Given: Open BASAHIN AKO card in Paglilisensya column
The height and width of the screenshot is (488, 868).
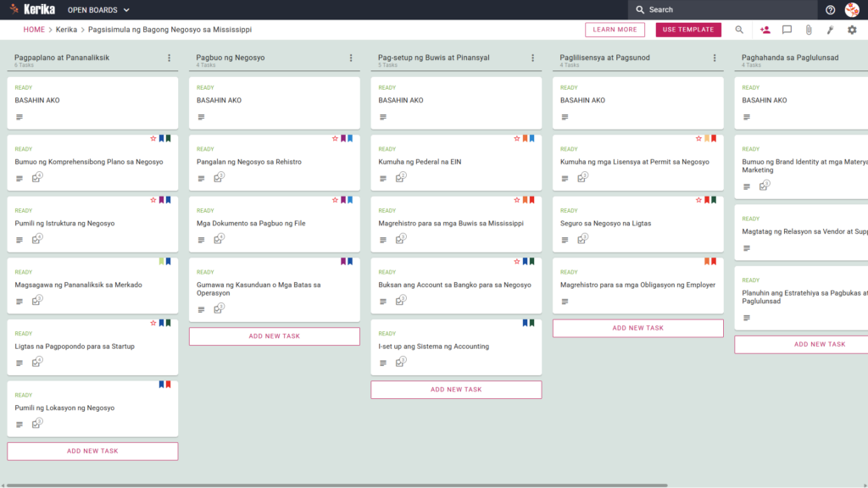Looking at the screenshot, I should tap(637, 103).
